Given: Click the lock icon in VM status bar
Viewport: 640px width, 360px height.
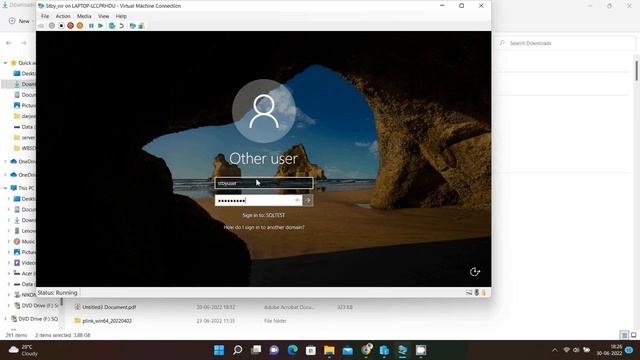Looking at the screenshot, I should click(x=484, y=292).
